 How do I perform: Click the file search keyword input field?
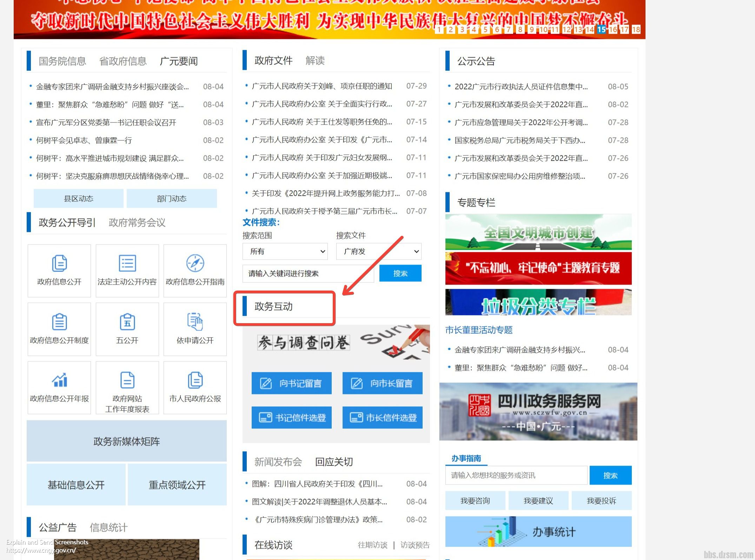tap(308, 274)
